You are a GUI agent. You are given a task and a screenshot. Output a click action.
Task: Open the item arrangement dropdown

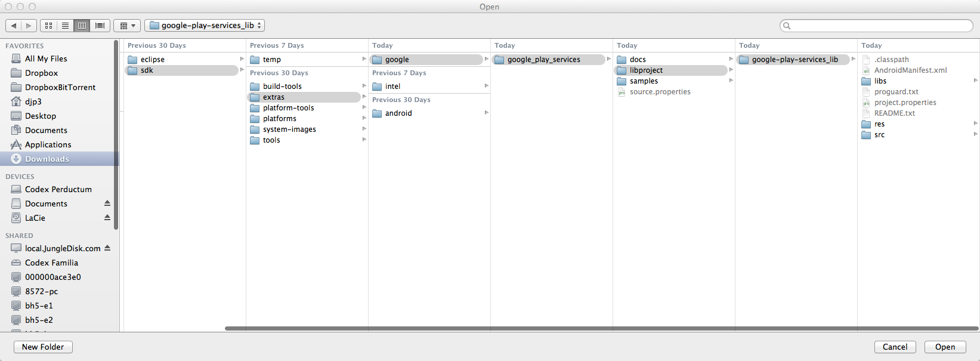(127, 26)
